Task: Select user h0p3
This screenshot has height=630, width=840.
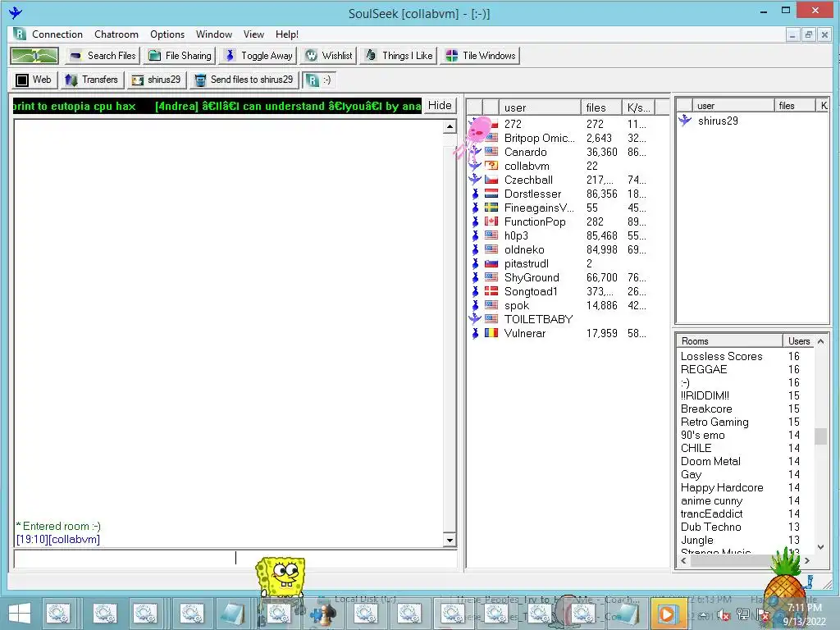Action: coord(516,235)
